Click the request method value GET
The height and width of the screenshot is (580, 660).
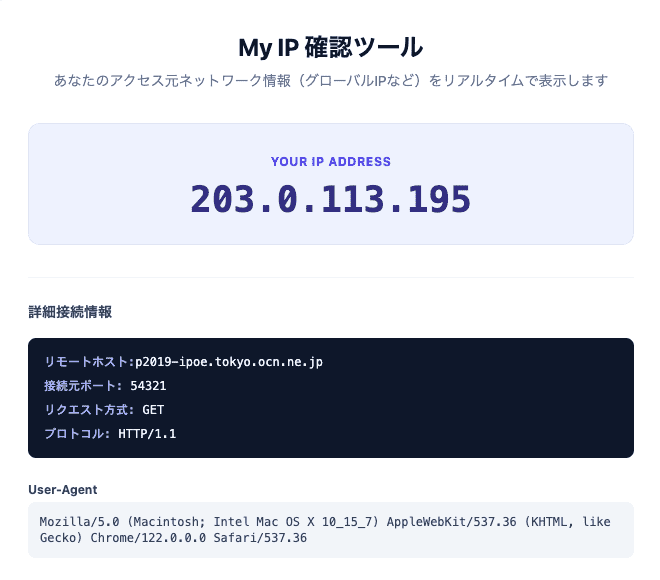(x=153, y=410)
